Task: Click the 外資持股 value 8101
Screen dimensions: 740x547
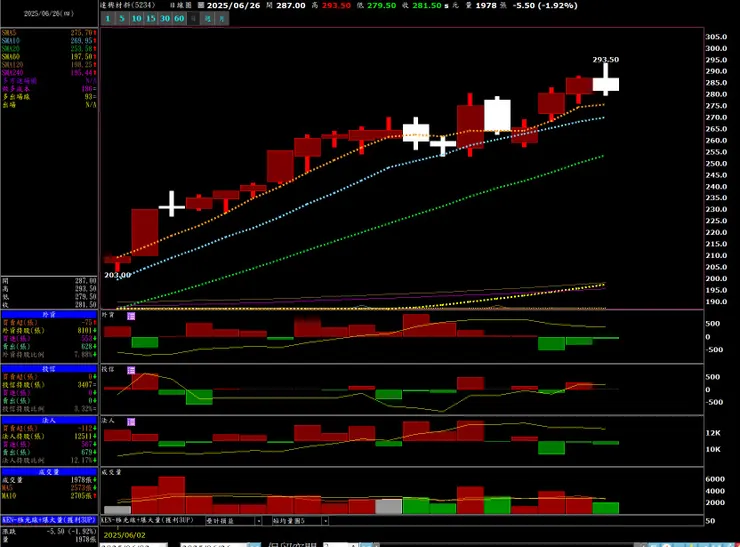Action: [x=85, y=330]
